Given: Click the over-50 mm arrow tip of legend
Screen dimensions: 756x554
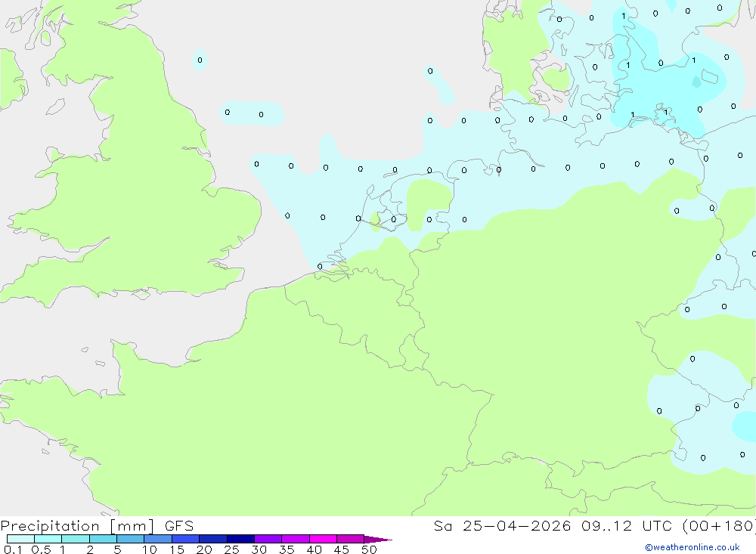Looking at the screenshot, I should (379, 540).
